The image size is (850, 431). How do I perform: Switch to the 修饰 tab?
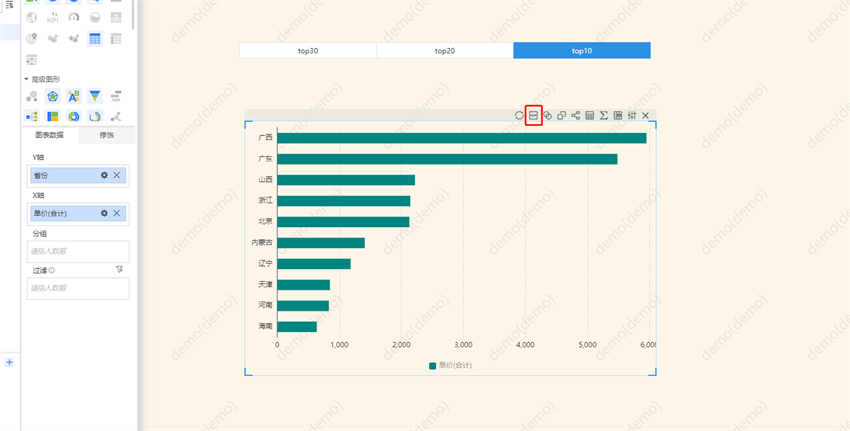tap(106, 135)
